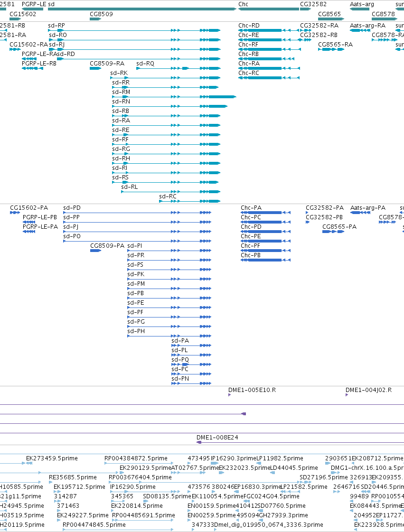Screen dimensions: 404x532
Task: Select protein sd-PI
Action: click(x=169, y=251)
